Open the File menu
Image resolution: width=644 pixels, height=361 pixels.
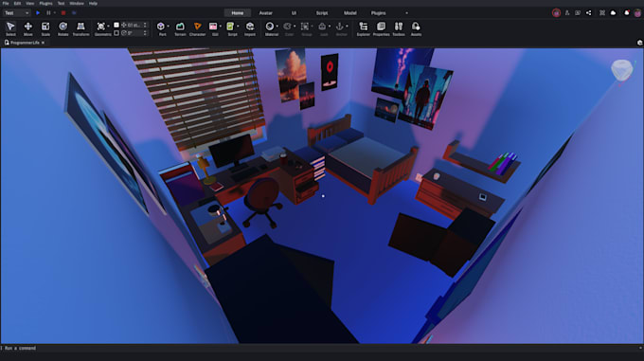point(6,3)
